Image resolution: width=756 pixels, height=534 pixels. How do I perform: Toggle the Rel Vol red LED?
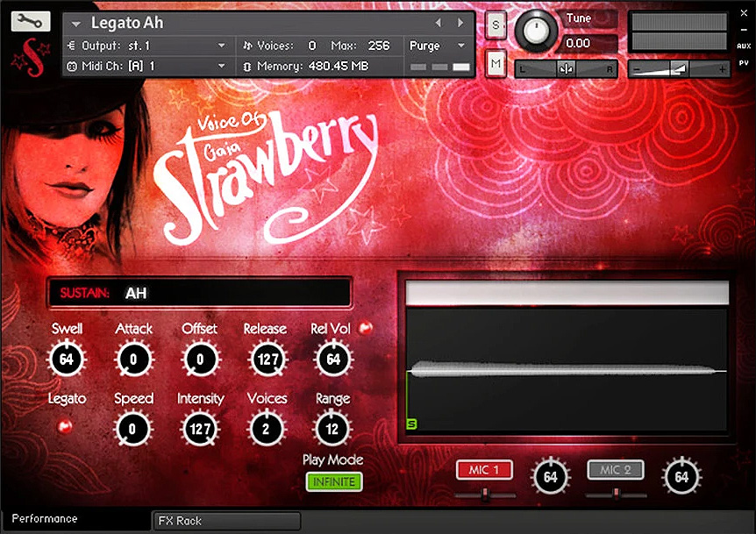coord(366,328)
